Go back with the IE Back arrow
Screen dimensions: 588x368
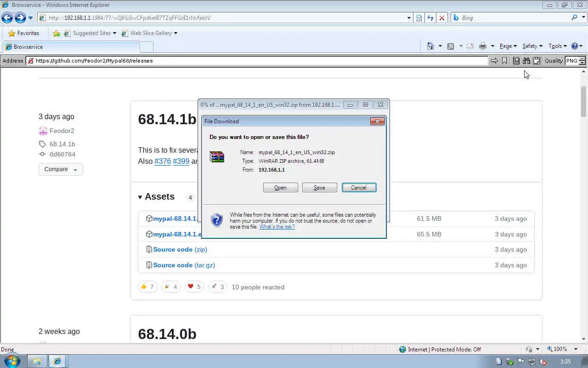coord(7,18)
